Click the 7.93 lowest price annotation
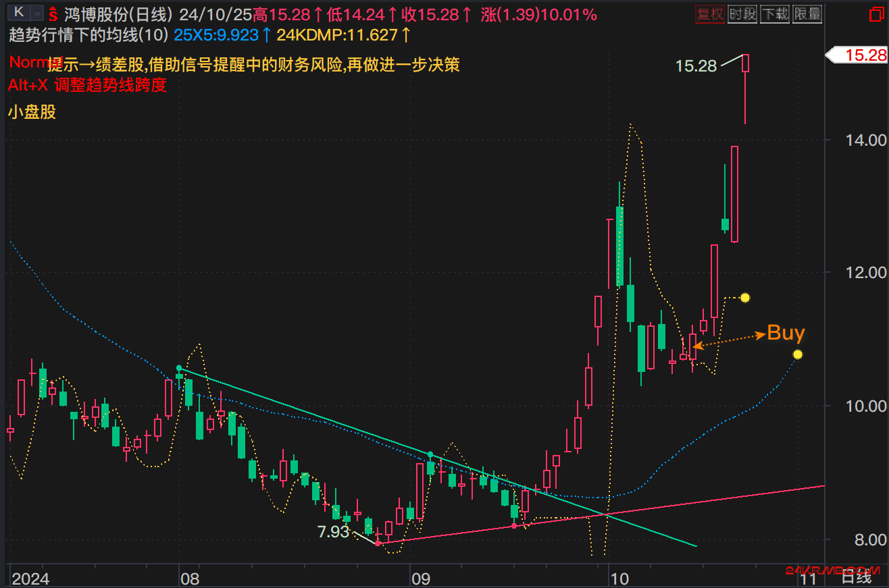 [x=334, y=532]
